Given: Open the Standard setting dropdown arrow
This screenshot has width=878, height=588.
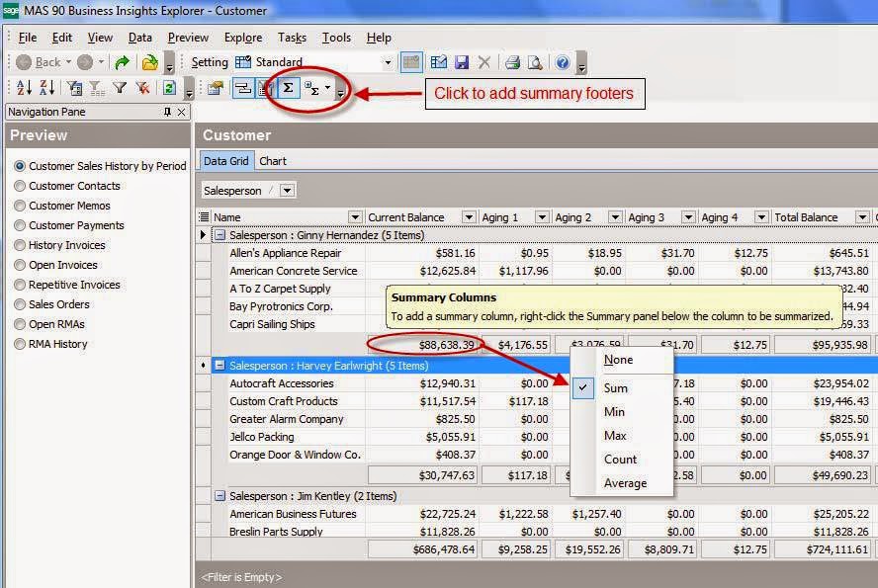Looking at the screenshot, I should 388,62.
